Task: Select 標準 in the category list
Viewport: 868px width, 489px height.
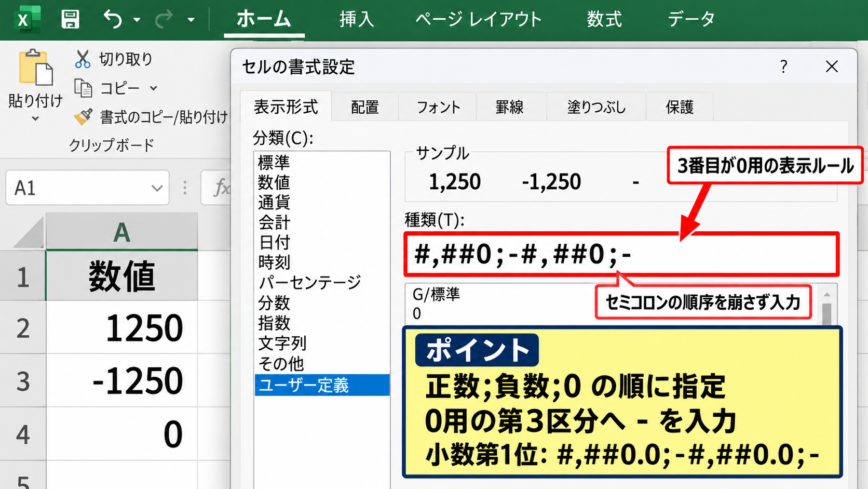Action: [322, 163]
